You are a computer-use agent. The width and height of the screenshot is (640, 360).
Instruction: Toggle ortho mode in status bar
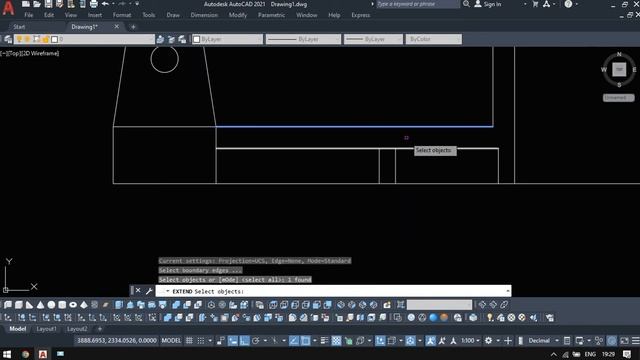[x=244, y=341]
